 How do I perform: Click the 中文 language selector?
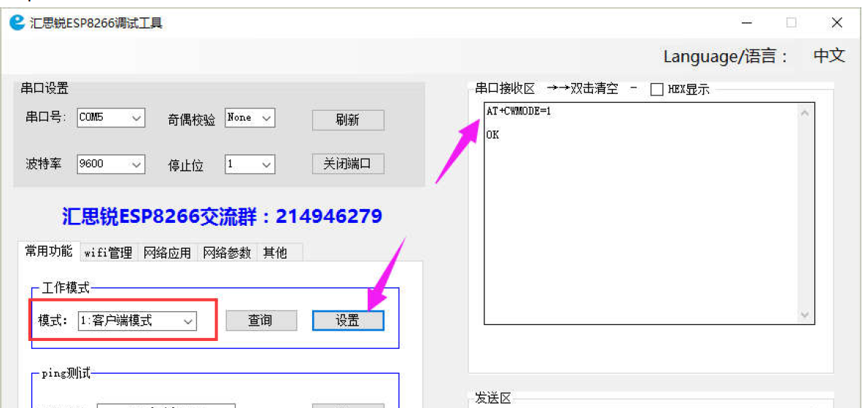[829, 56]
